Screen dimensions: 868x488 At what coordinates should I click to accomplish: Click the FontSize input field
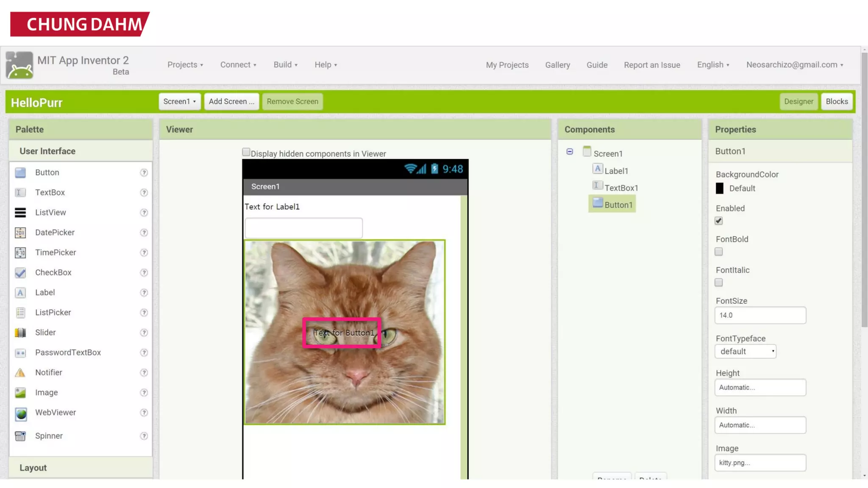[760, 316]
